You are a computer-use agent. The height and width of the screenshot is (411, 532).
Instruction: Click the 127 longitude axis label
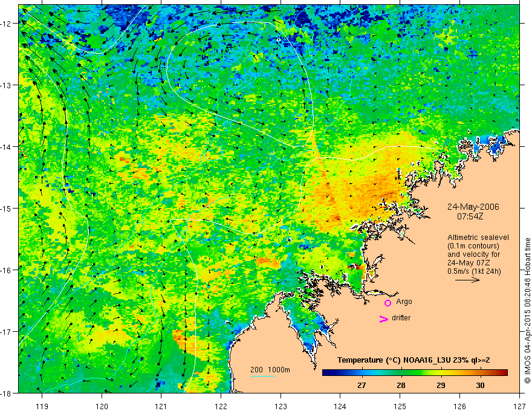(519, 407)
